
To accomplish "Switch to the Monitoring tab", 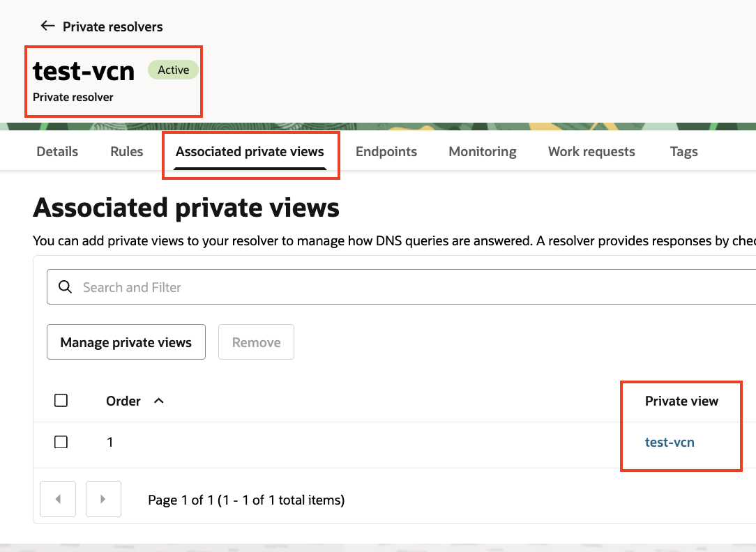I will pos(483,152).
